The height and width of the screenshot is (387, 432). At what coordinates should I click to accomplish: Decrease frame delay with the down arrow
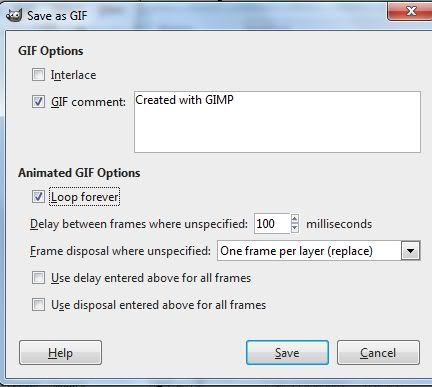[295, 228]
